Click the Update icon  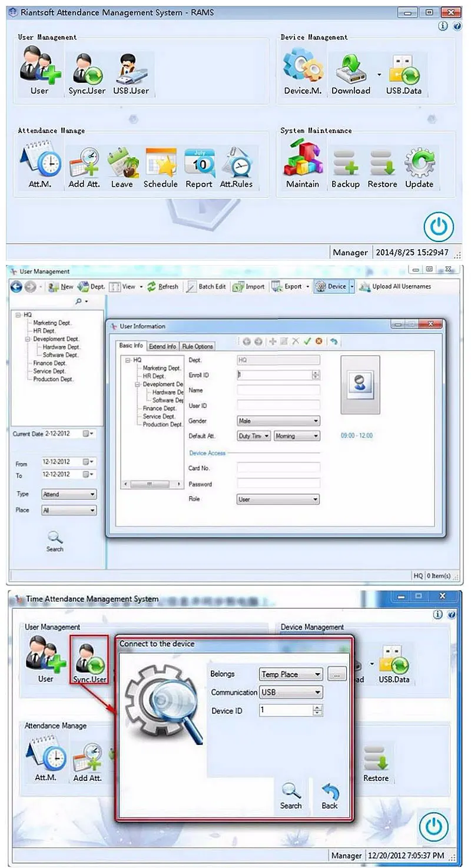tap(419, 168)
